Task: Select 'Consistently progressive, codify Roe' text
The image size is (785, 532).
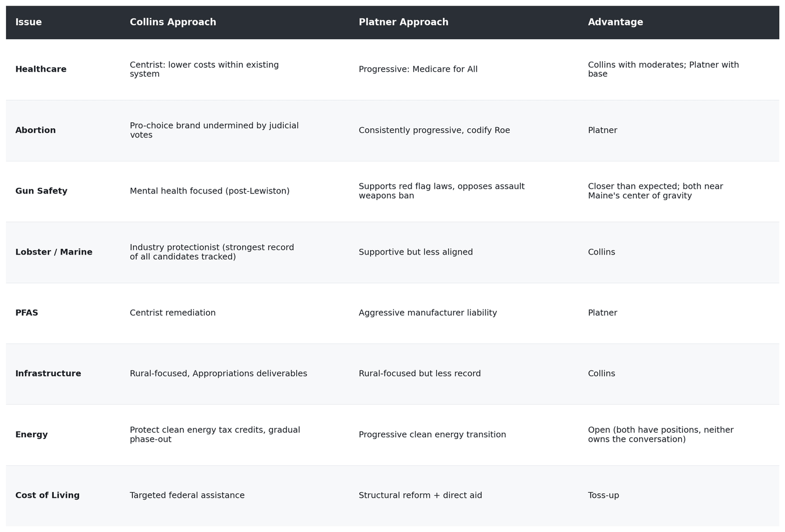Action: pyautogui.click(x=435, y=131)
